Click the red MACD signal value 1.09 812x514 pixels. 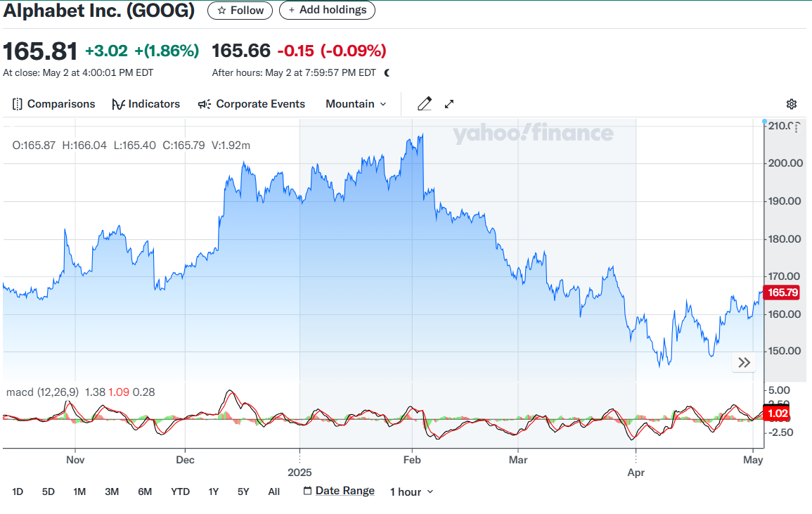coord(119,392)
